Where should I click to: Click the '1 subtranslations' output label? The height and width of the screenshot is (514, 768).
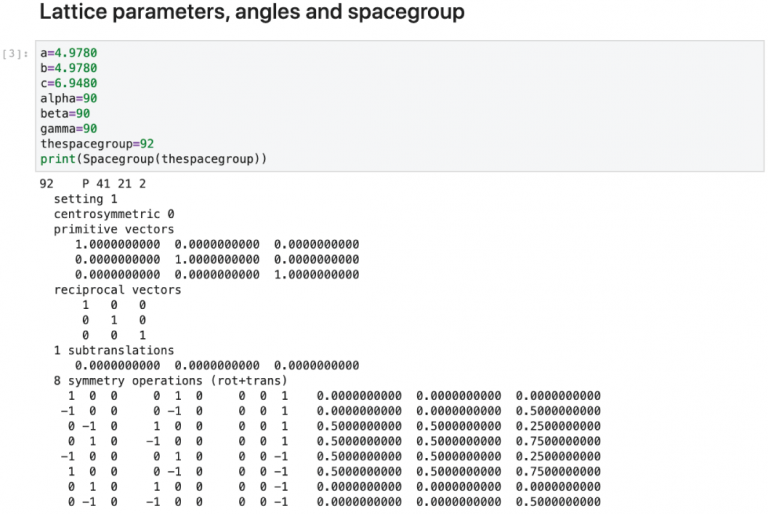[114, 350]
